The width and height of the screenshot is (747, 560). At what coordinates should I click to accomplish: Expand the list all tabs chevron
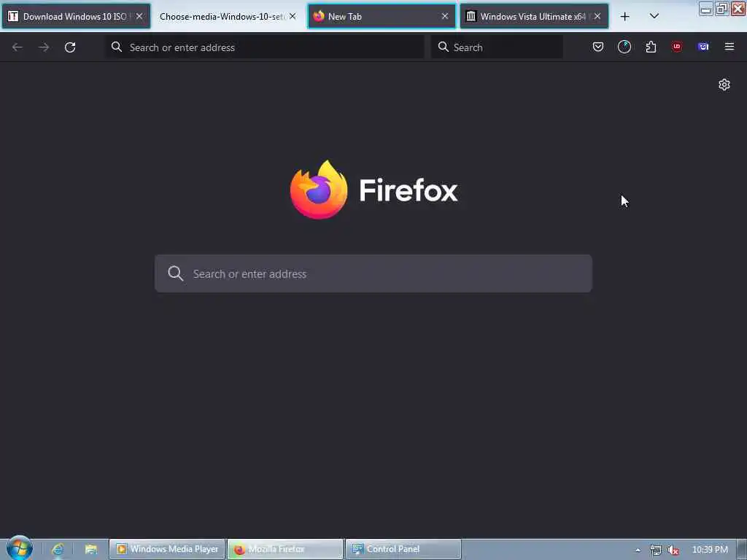(x=654, y=16)
